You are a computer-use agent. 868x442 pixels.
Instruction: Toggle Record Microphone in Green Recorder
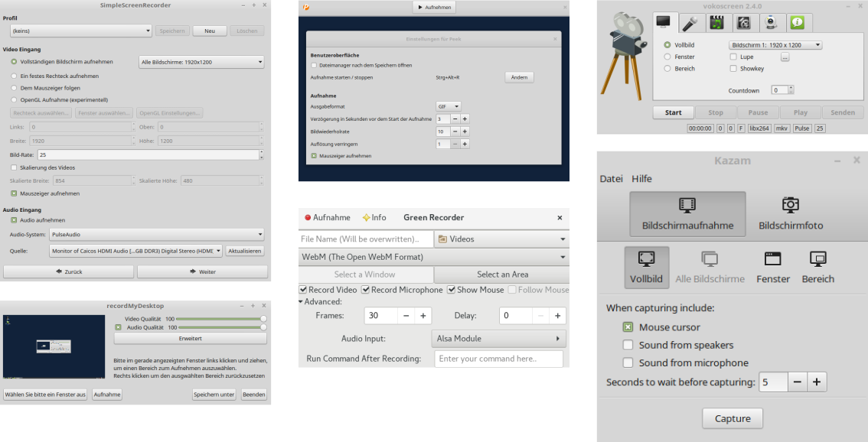coord(365,290)
